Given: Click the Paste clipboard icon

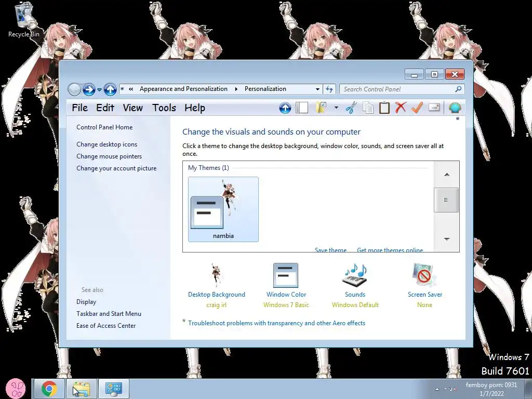Looking at the screenshot, I should 384,108.
